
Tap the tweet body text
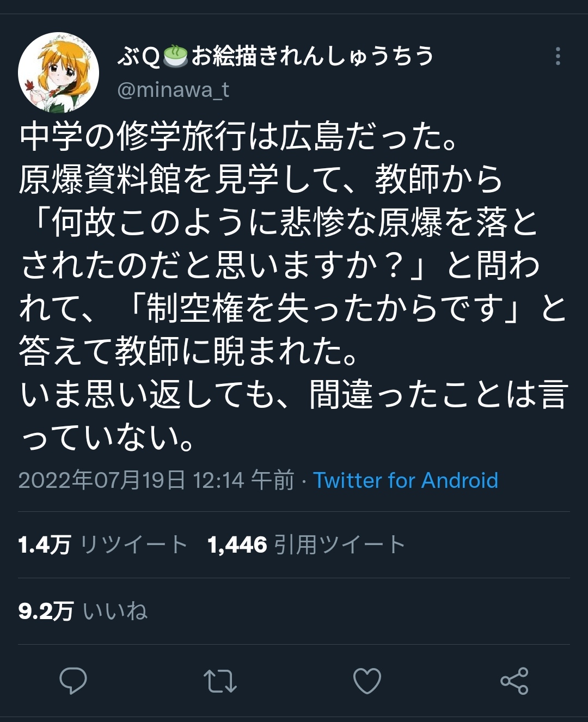pos(294,286)
